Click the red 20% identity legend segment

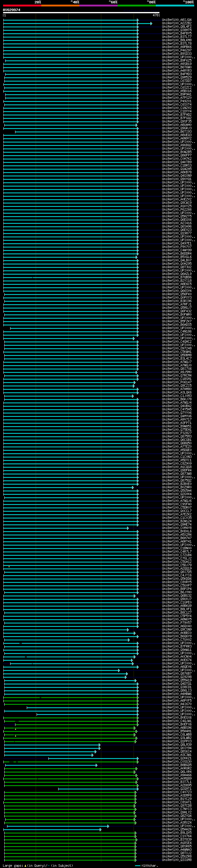pyautogui.click(x=22, y=6)
